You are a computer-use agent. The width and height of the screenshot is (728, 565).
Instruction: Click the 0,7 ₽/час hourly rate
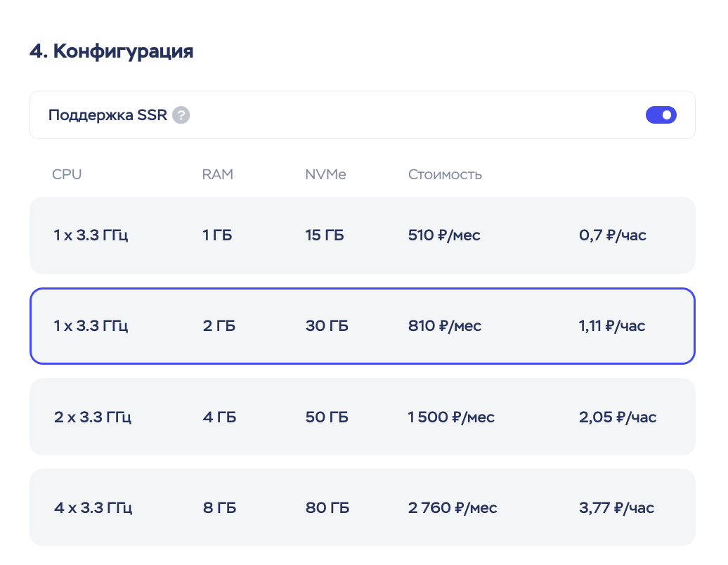613,235
